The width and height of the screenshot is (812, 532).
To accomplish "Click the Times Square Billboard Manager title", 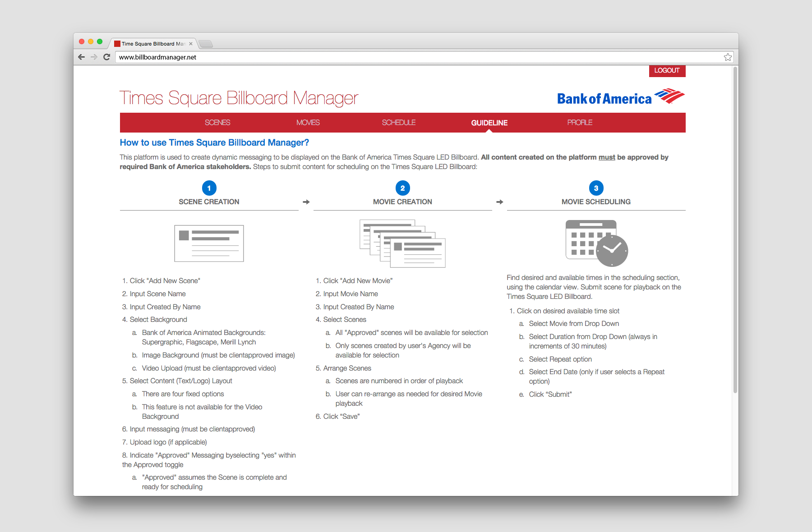I will click(x=239, y=98).
